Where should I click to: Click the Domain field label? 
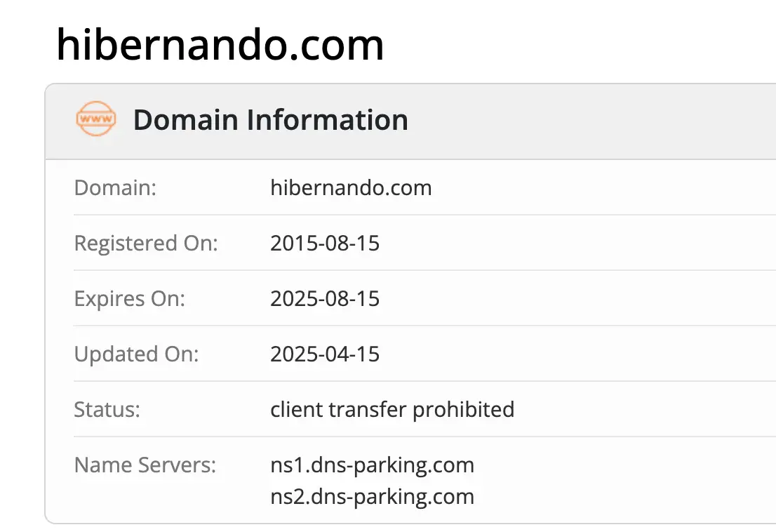115,188
